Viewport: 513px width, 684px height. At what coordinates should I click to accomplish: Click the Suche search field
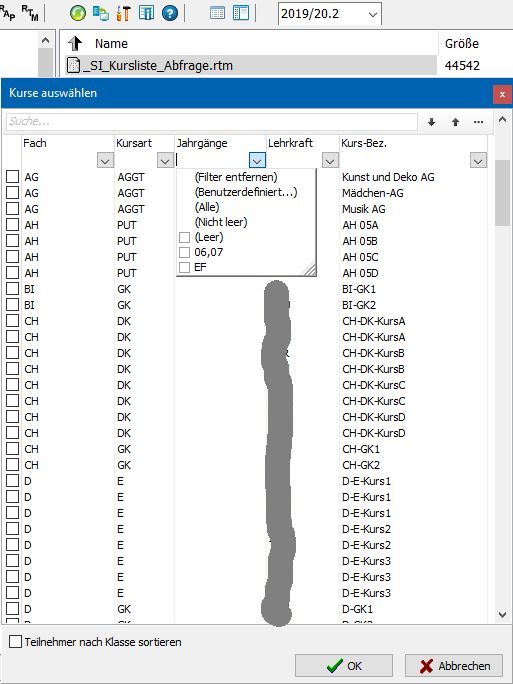[212, 122]
